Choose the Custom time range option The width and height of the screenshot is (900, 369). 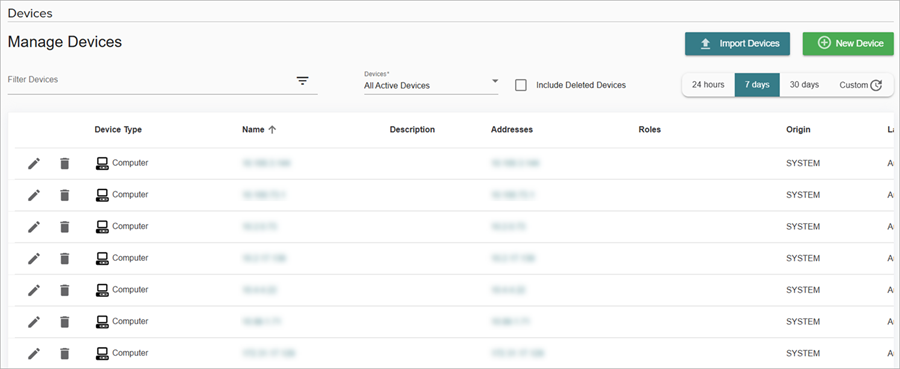tap(860, 85)
